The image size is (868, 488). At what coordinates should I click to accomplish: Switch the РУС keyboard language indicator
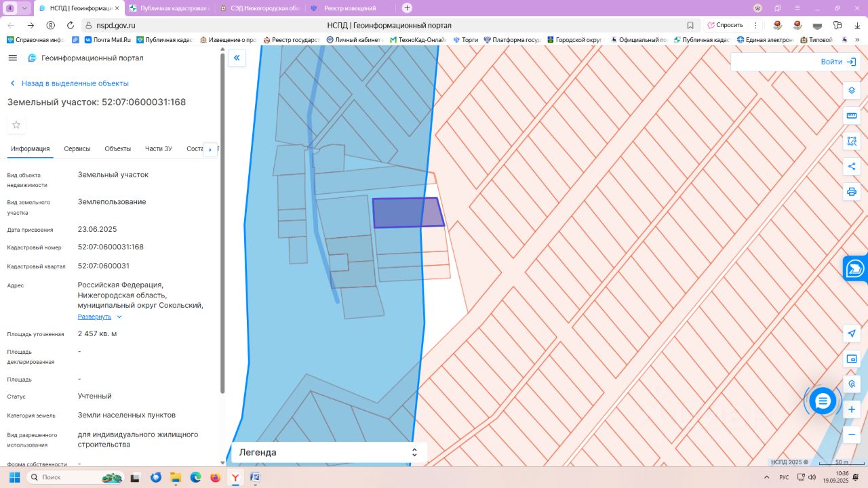[784, 477]
